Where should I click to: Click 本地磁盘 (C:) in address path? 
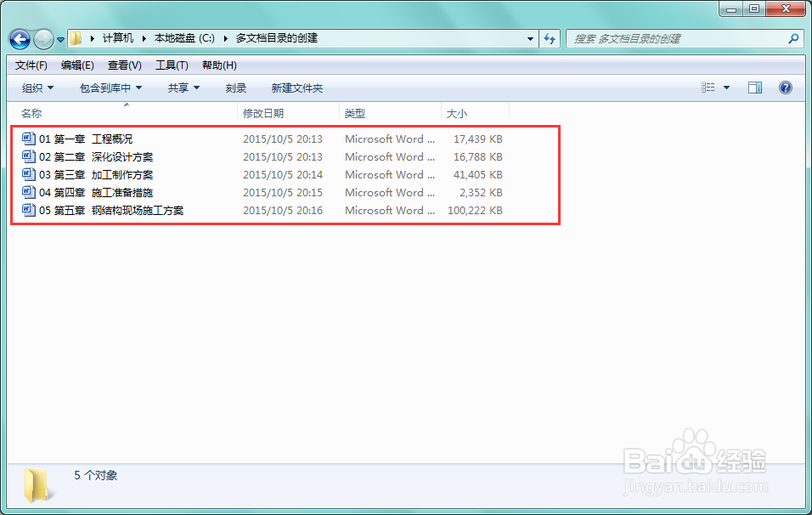pos(184,38)
